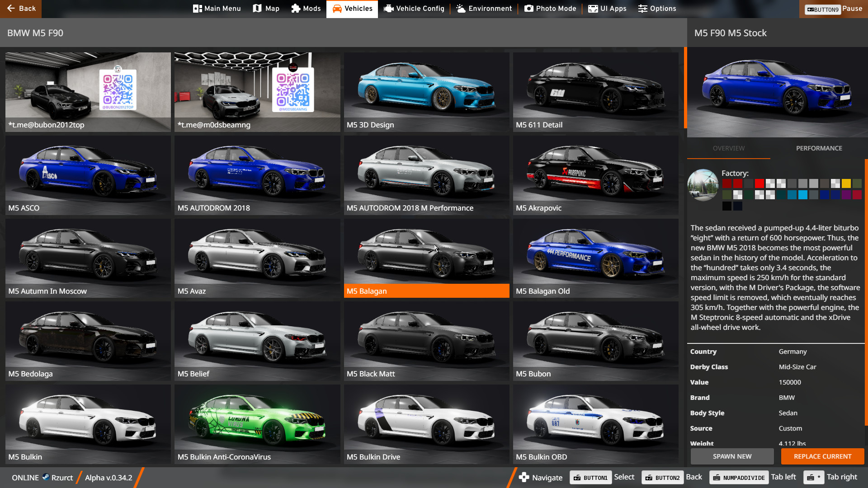Click the ONLINE status text
The height and width of the screenshot is (488, 868).
pyautogui.click(x=25, y=478)
